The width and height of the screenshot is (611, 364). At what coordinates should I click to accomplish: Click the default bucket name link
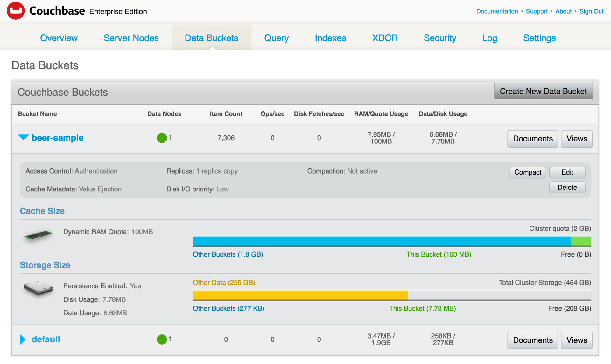(x=46, y=339)
